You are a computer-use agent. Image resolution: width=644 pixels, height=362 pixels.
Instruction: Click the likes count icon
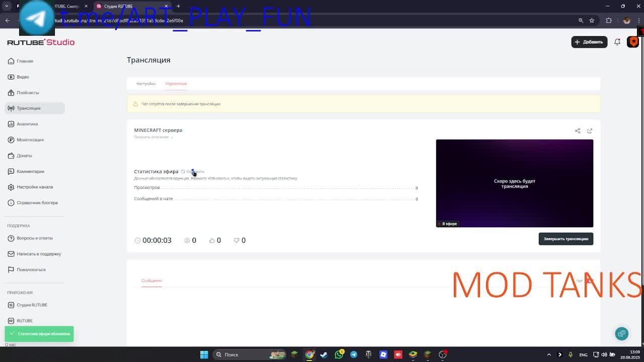pos(212,240)
